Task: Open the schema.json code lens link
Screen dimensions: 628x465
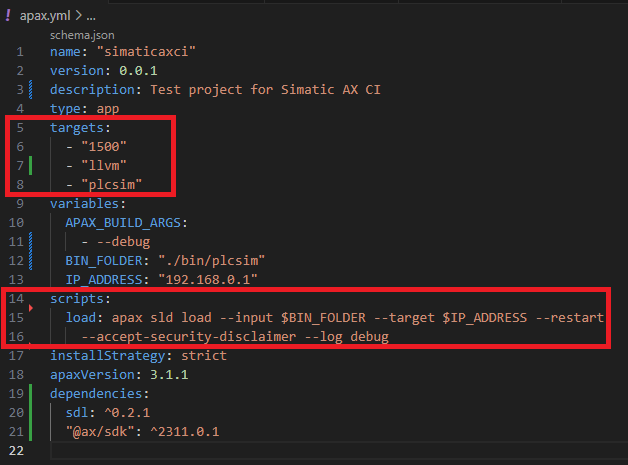Action: coord(82,35)
